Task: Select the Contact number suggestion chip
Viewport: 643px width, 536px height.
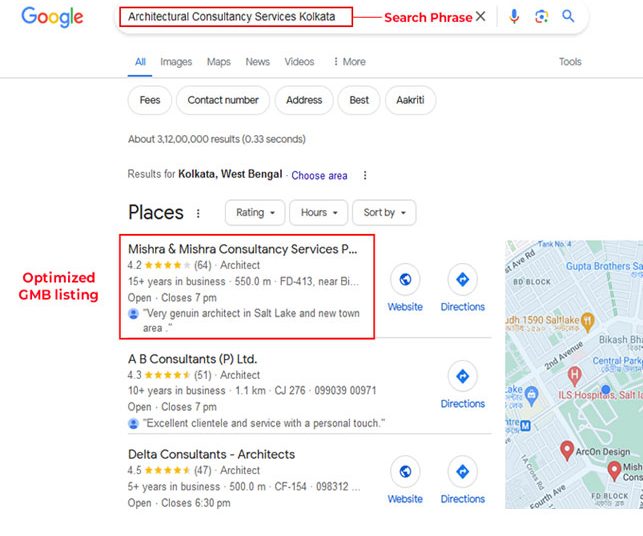Action: tap(223, 100)
